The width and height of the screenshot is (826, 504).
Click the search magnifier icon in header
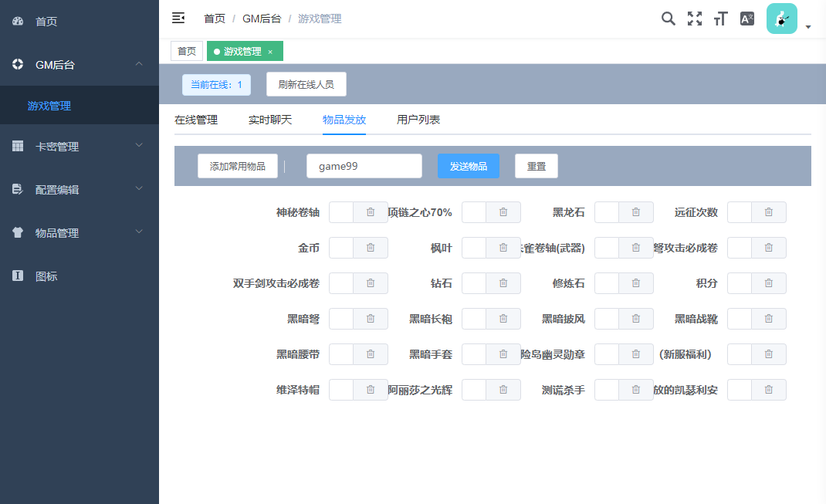(669, 19)
